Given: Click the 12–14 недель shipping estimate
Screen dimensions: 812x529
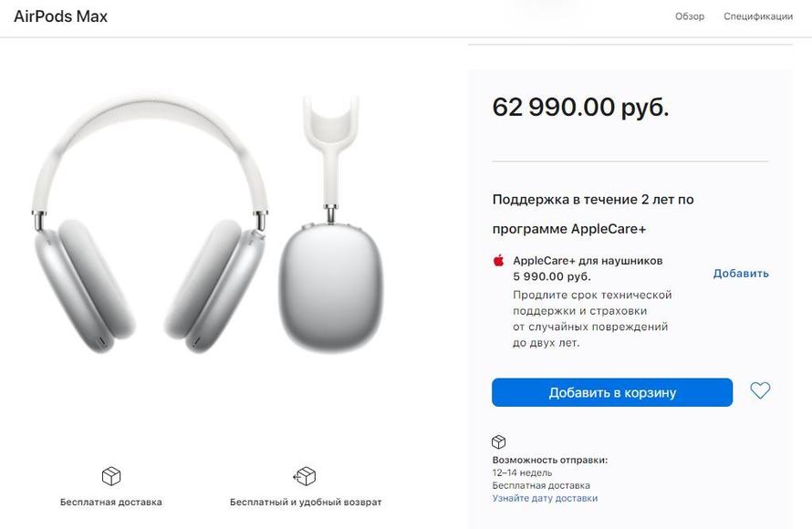Looking at the screenshot, I should click(522, 472).
